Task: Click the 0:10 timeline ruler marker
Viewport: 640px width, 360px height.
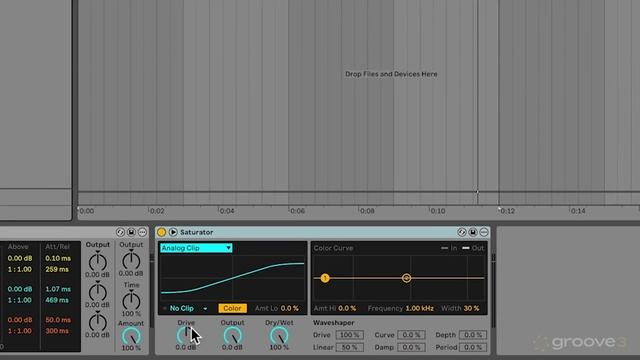Action: (x=438, y=211)
